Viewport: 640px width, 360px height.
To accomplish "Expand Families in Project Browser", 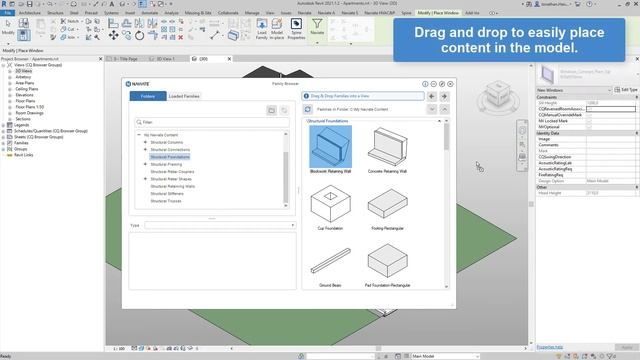I will tap(3, 143).
